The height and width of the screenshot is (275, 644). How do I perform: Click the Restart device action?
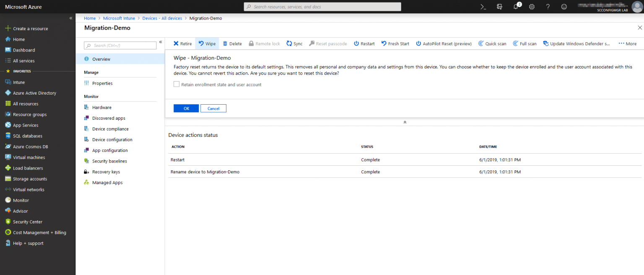tap(364, 44)
